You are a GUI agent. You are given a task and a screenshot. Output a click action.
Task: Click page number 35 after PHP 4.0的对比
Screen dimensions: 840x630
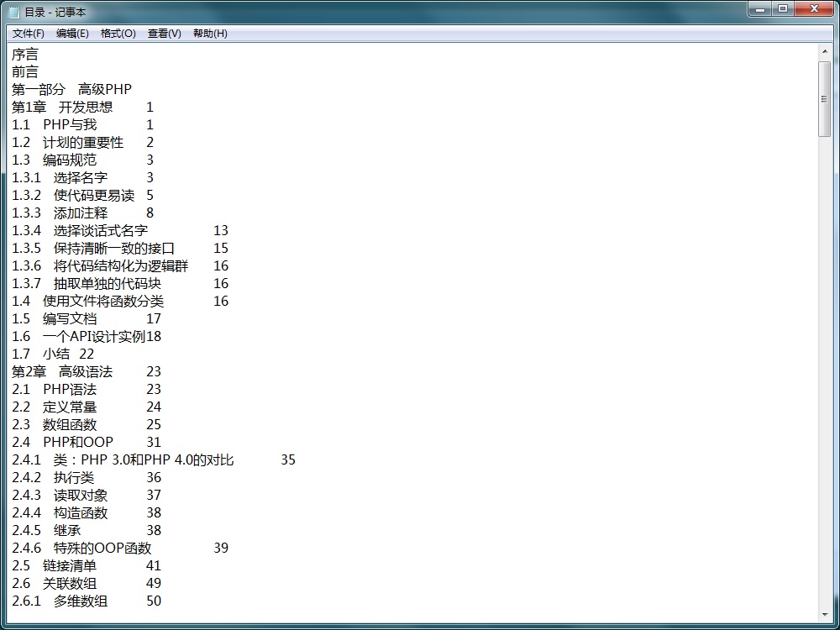pos(288,460)
